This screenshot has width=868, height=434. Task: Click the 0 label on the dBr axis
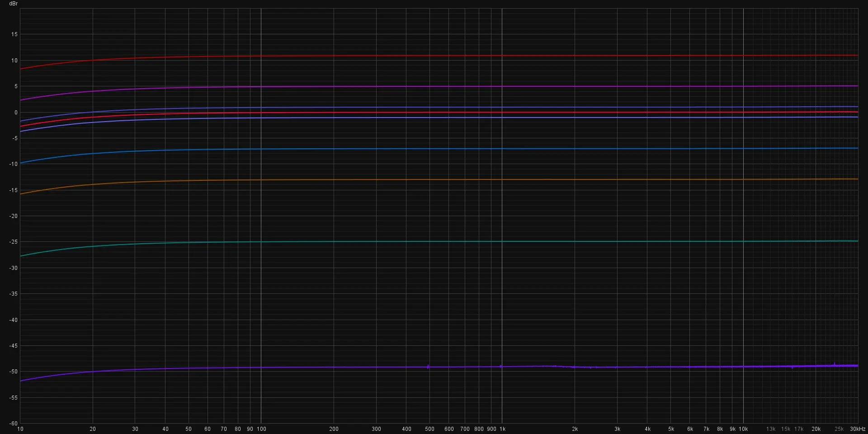coord(16,113)
